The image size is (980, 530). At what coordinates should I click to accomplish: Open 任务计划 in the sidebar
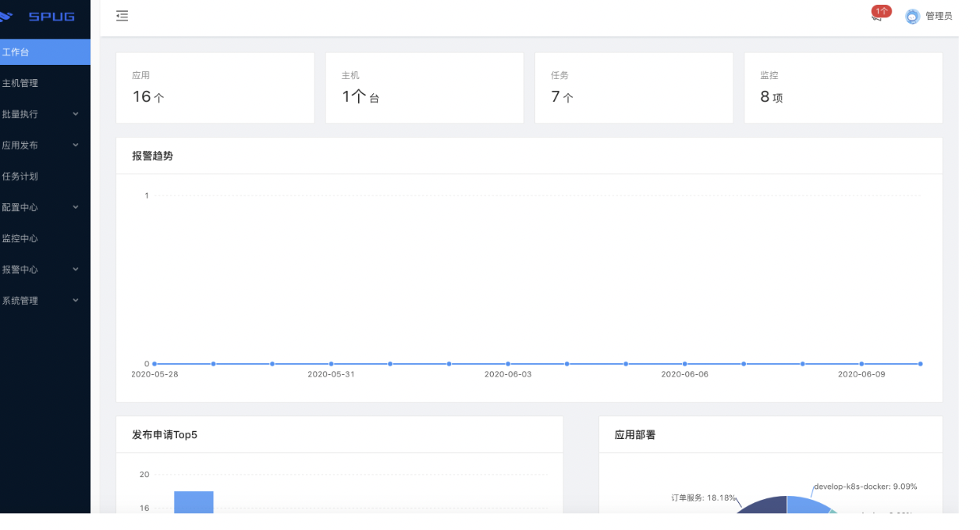click(45, 176)
